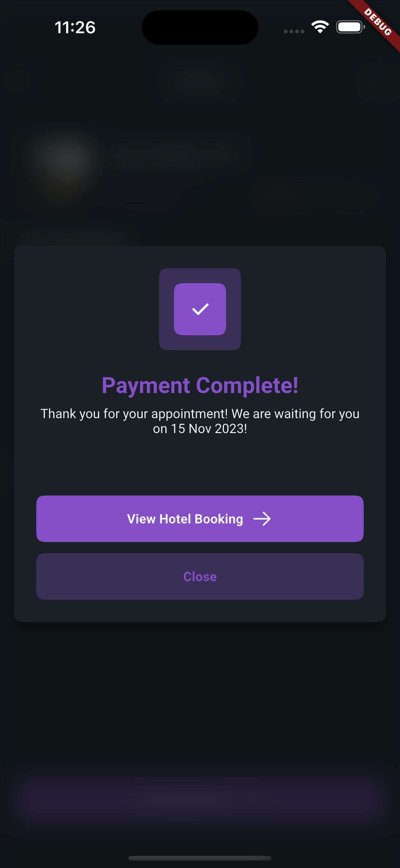Click the white checkmark success icon

click(x=200, y=309)
